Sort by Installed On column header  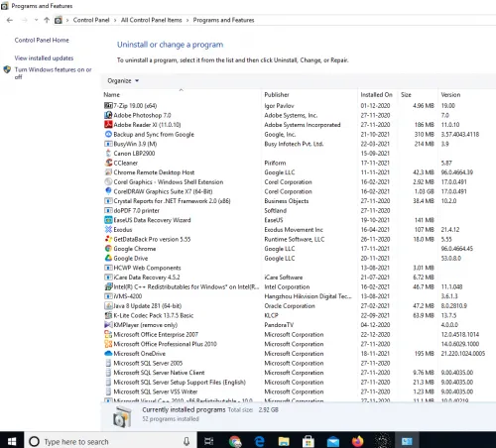click(x=378, y=94)
